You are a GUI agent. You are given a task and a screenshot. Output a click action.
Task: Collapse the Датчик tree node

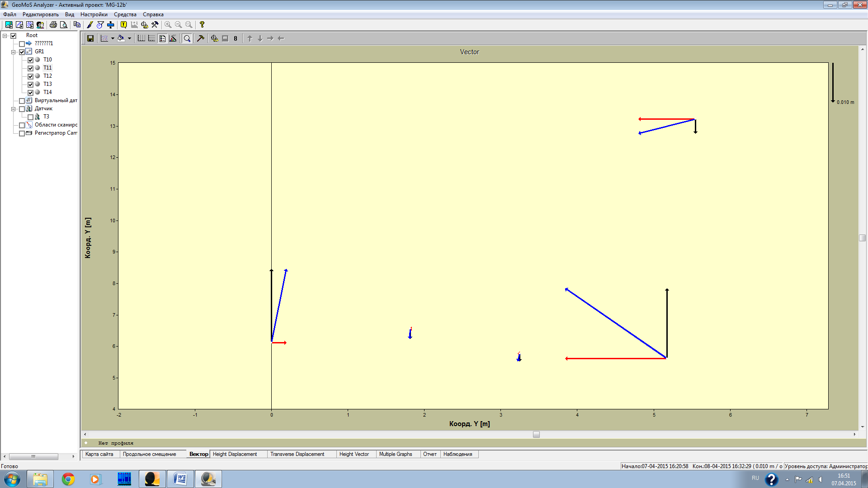click(13, 109)
